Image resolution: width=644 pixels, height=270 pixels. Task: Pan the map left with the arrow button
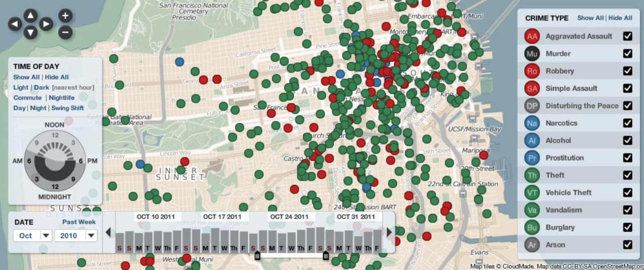tap(15, 24)
